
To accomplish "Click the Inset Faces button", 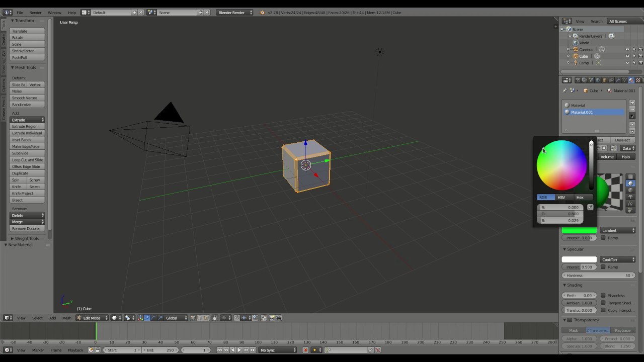I will (x=28, y=140).
